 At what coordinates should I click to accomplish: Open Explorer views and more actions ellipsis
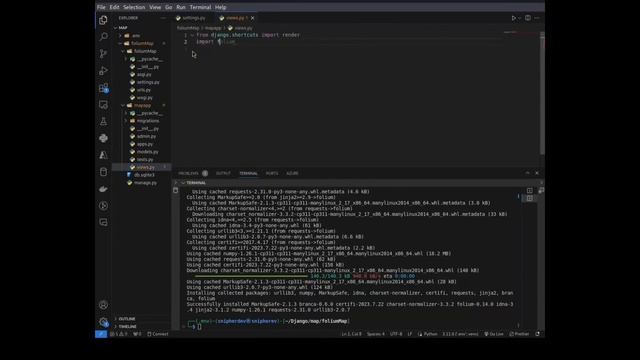click(163, 18)
